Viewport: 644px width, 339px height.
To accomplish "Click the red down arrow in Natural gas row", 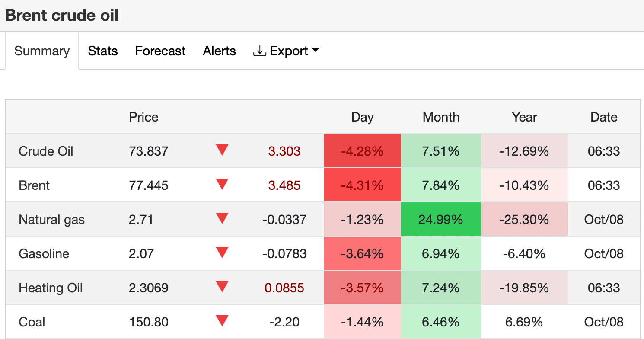I will pos(222,219).
